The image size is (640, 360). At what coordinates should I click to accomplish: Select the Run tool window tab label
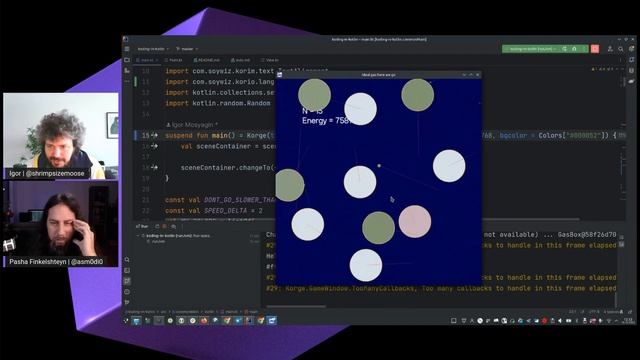point(142,226)
